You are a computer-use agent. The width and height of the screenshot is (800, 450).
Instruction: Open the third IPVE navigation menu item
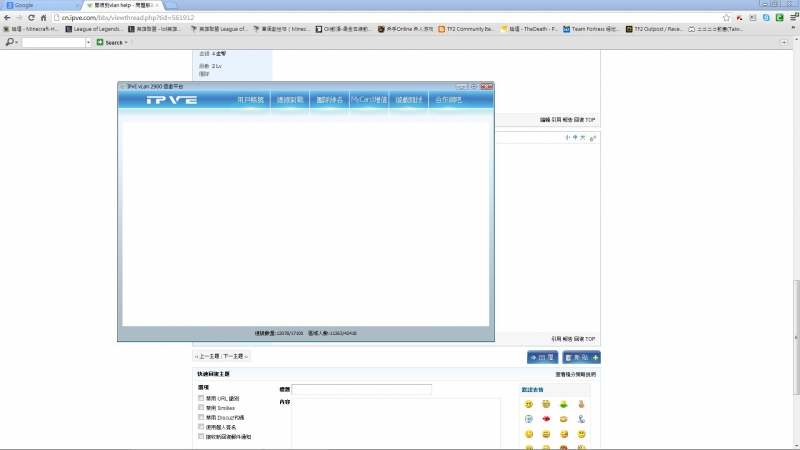pos(330,100)
